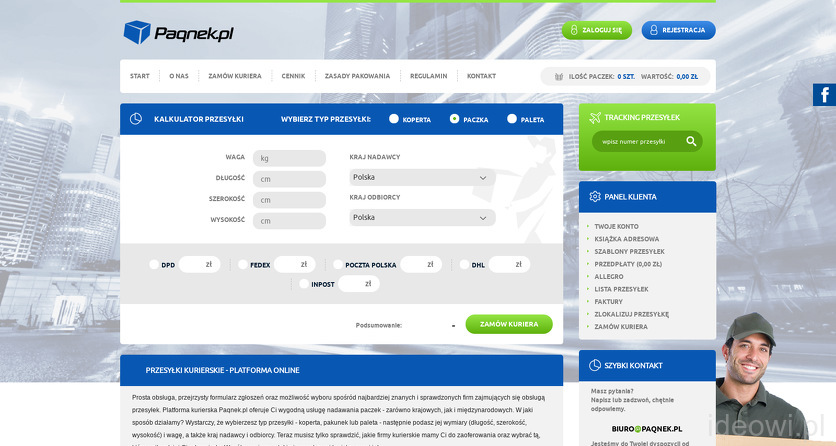Open Książka Adresowa in client panel
This screenshot has height=446, width=836.
[626, 239]
